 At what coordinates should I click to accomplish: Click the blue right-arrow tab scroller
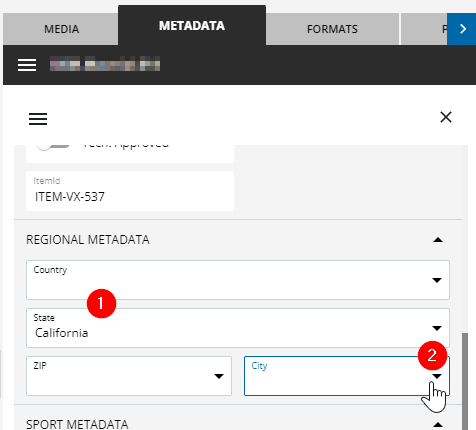(x=461, y=29)
